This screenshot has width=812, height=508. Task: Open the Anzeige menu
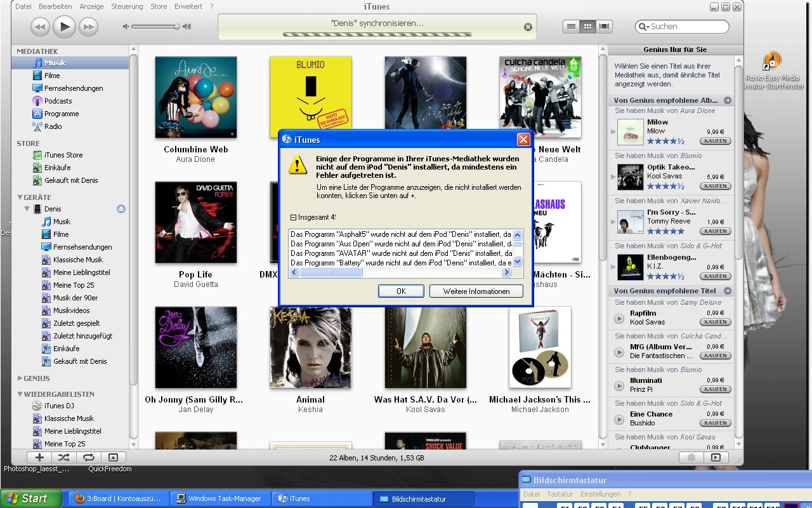pos(92,6)
